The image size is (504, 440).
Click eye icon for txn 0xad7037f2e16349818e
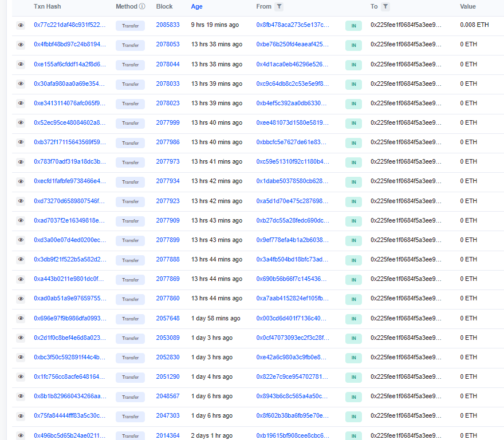pos(21,220)
